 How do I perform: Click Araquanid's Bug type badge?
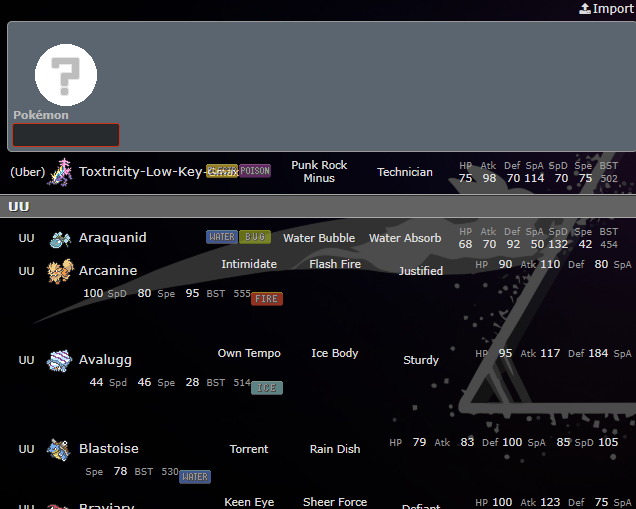point(255,237)
